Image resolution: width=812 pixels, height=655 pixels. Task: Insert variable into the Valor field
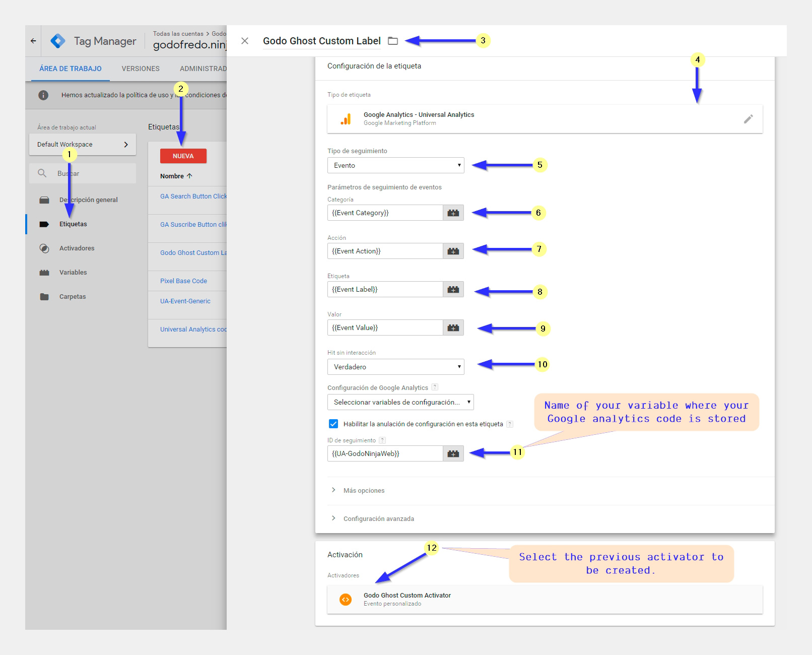pyautogui.click(x=453, y=327)
